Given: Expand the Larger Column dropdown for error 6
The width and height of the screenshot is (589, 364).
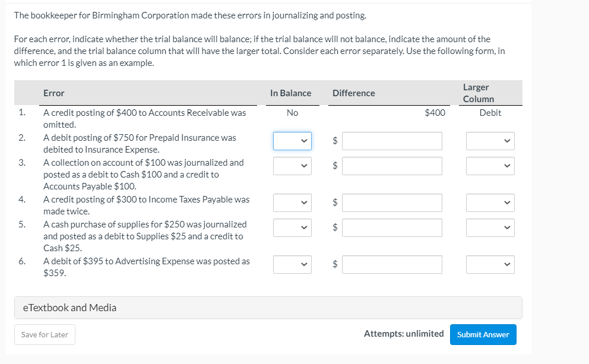Looking at the screenshot, I should pyautogui.click(x=490, y=264).
